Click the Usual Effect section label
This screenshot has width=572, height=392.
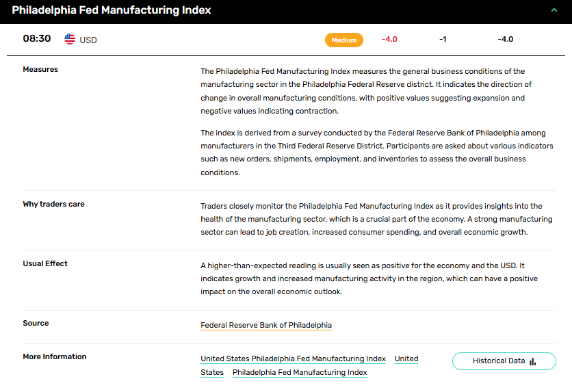[45, 263]
